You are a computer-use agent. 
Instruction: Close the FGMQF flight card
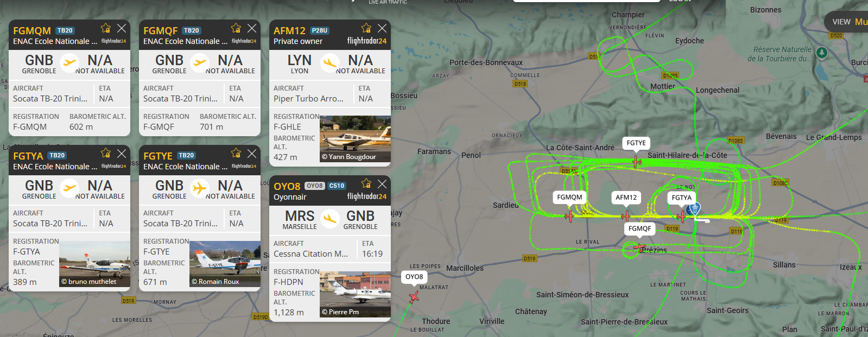[252, 28]
